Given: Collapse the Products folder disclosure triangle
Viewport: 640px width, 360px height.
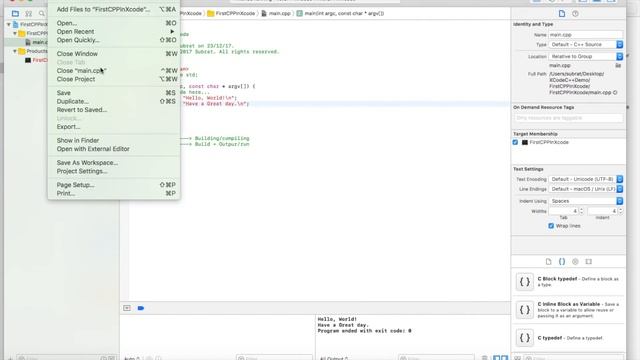Looking at the screenshot, I should pyautogui.click(x=15, y=51).
